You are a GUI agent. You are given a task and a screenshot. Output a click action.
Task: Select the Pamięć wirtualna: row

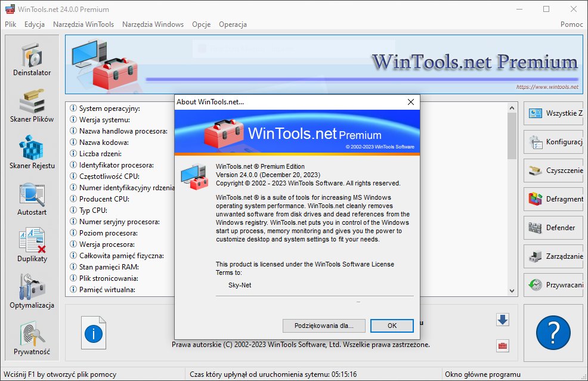(x=103, y=290)
